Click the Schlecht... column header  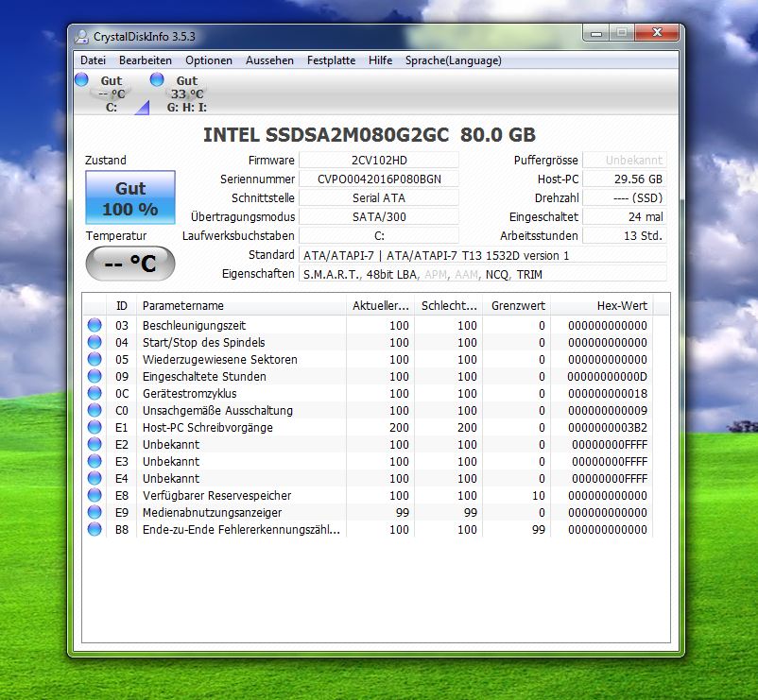click(449, 305)
